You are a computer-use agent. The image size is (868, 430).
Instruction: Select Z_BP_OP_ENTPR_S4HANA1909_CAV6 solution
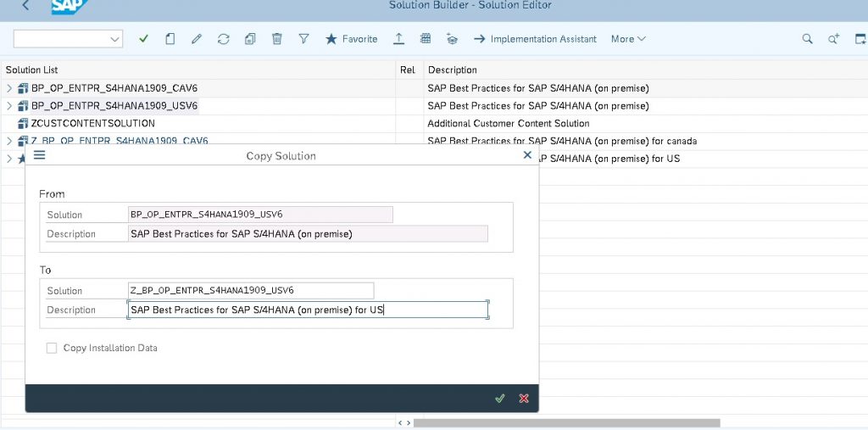[x=119, y=141]
